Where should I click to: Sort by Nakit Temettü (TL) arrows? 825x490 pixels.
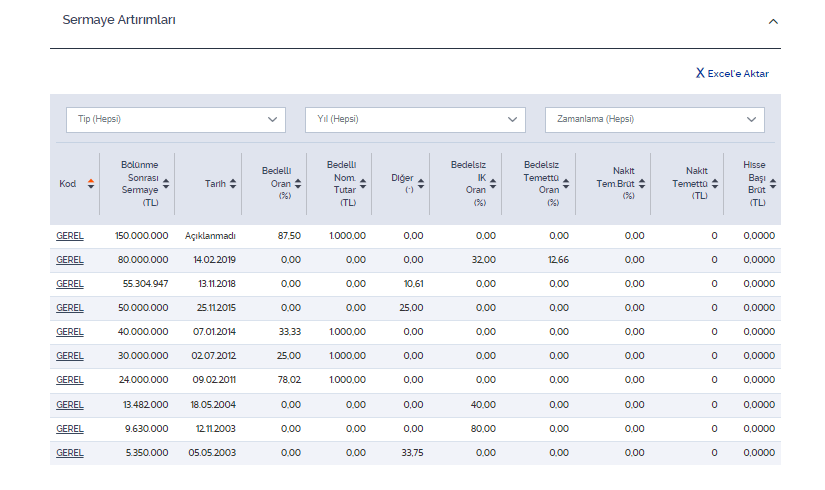pos(715,184)
